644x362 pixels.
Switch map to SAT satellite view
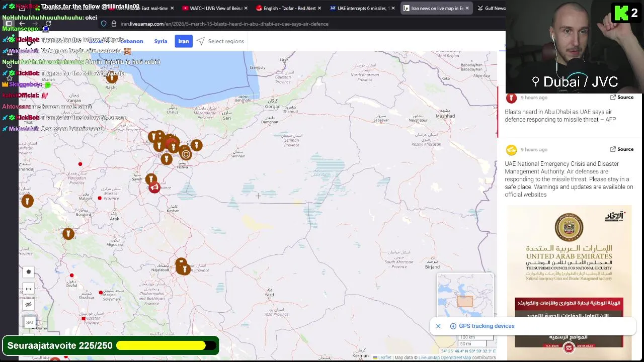click(30, 322)
